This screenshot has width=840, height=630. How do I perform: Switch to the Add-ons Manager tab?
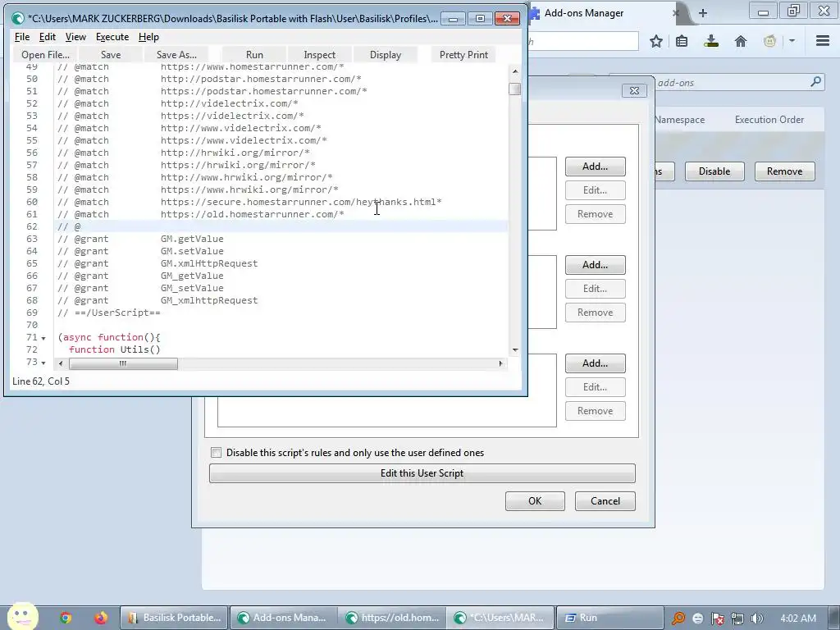pyautogui.click(x=584, y=13)
